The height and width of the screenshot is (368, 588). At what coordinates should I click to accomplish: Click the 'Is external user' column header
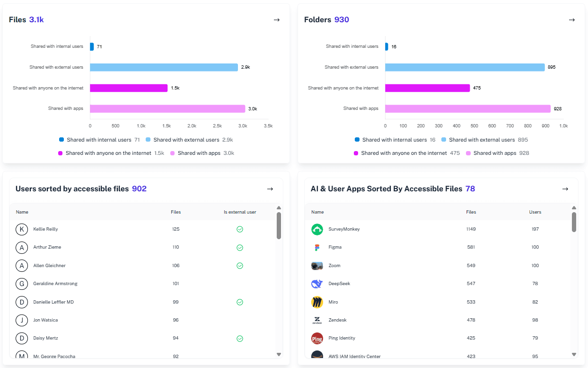click(240, 212)
